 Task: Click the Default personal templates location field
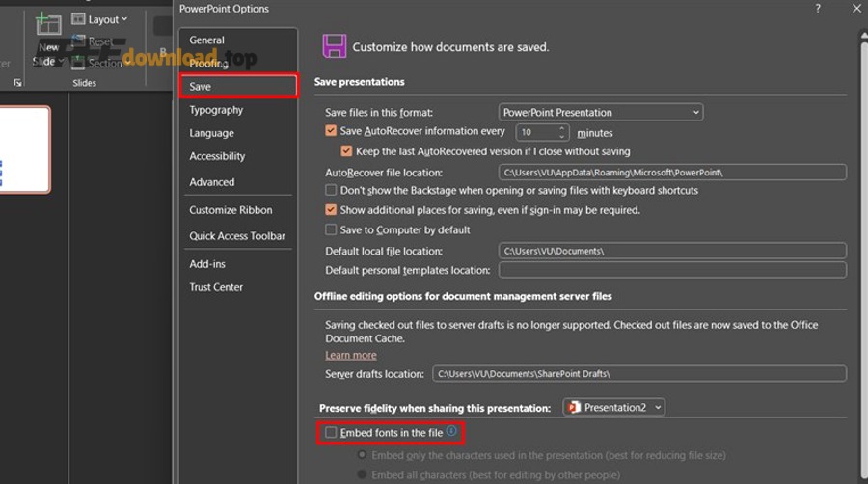tap(672, 270)
